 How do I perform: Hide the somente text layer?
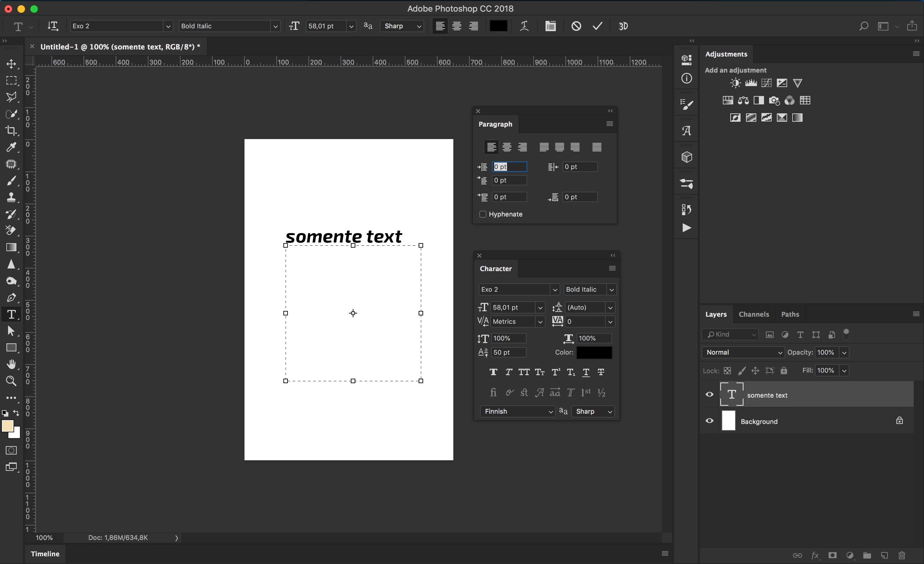[x=709, y=394]
